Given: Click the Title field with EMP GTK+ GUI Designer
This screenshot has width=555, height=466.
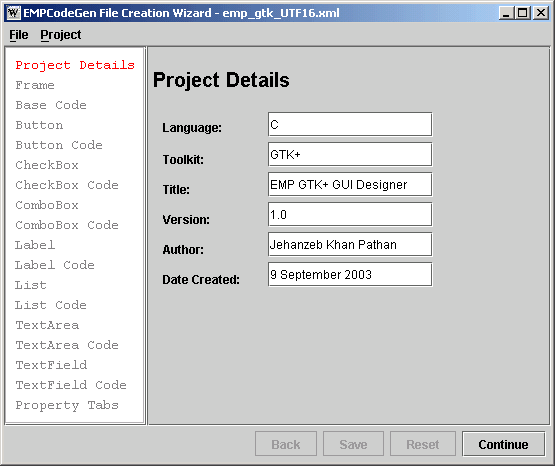Looking at the screenshot, I should click(x=350, y=184).
